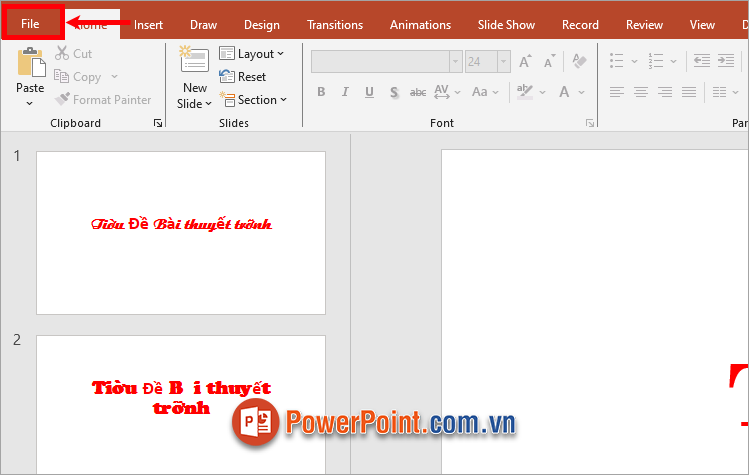Apply text highlight color
Image resolution: width=749 pixels, height=475 pixels.
pos(525,91)
